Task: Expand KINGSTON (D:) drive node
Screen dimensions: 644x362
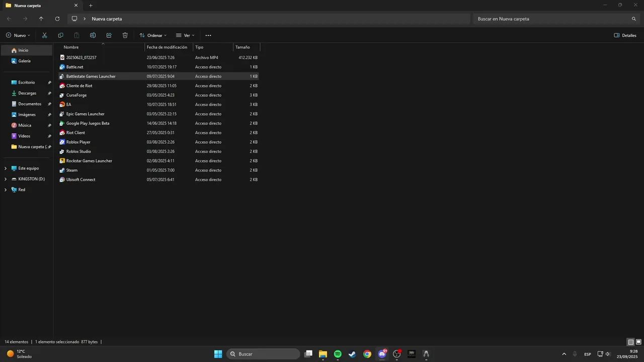Action: pos(6,179)
